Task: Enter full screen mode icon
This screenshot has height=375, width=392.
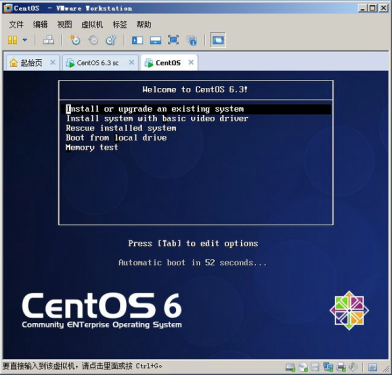Action: pyautogui.click(x=173, y=40)
